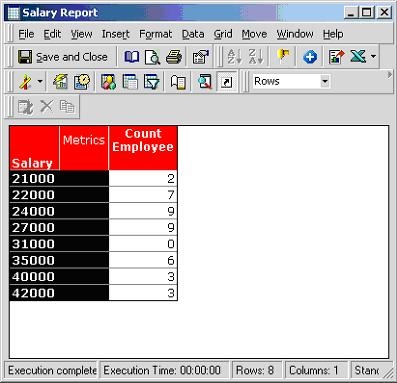Screen dimensions: 397x383
Task: Click the count value 0 cell
Action: point(143,244)
